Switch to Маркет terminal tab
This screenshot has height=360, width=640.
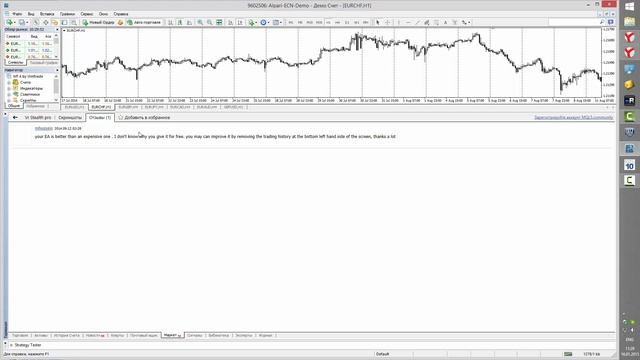173,335
